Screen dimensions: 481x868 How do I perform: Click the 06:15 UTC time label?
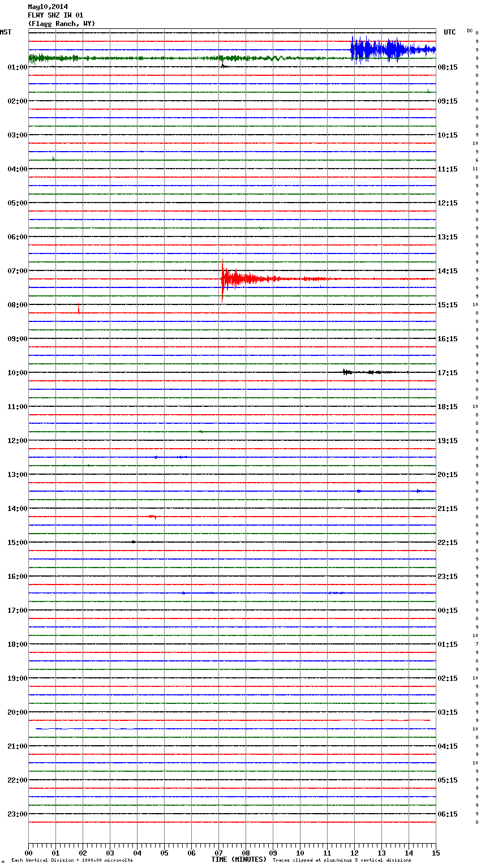(448, 814)
